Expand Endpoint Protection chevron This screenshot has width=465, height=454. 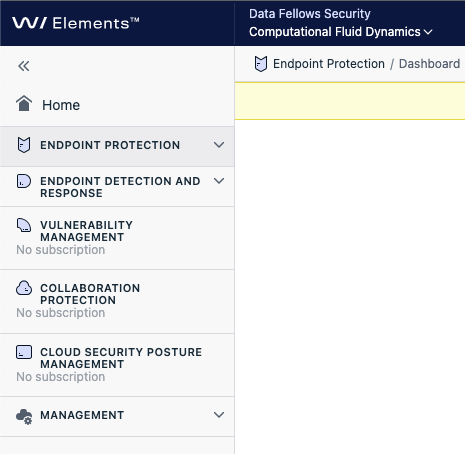click(219, 145)
